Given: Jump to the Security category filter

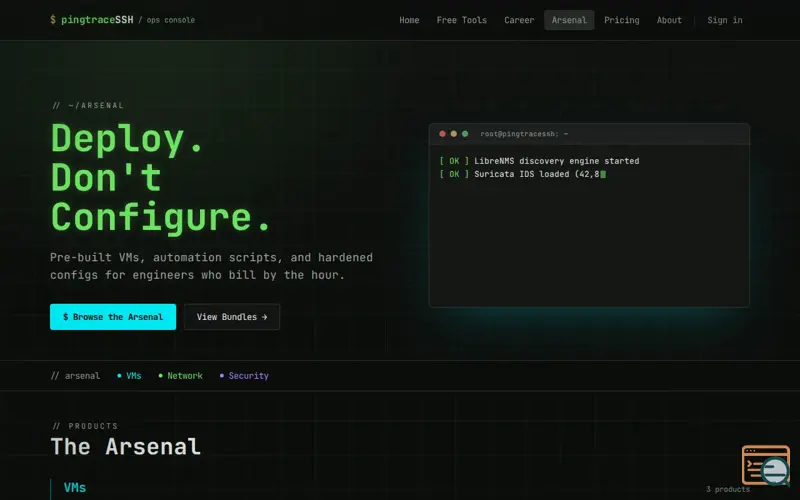Looking at the screenshot, I should 244,376.
